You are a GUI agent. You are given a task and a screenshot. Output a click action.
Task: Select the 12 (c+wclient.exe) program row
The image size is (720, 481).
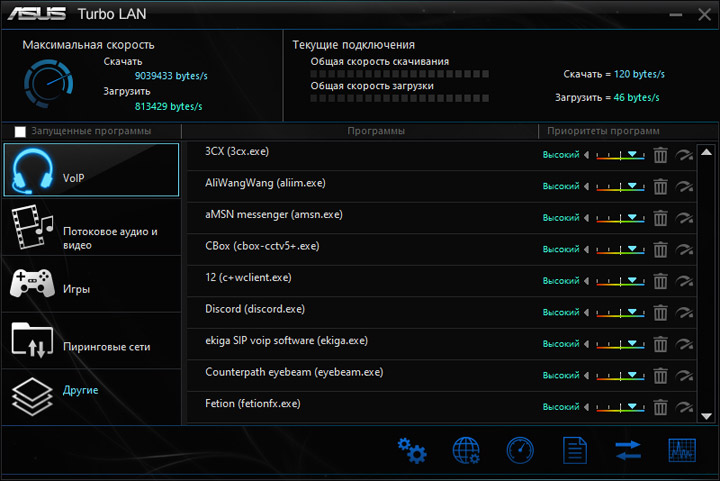coord(442,281)
